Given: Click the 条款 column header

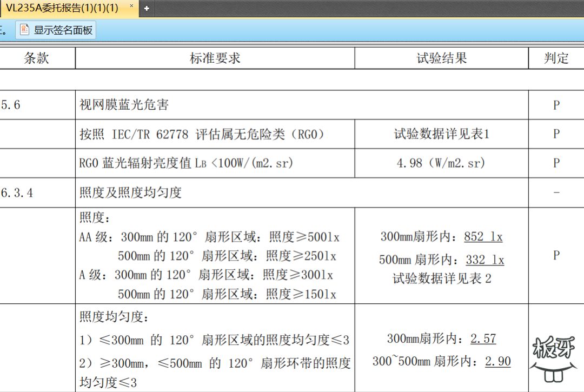Looking at the screenshot, I should (37, 58).
